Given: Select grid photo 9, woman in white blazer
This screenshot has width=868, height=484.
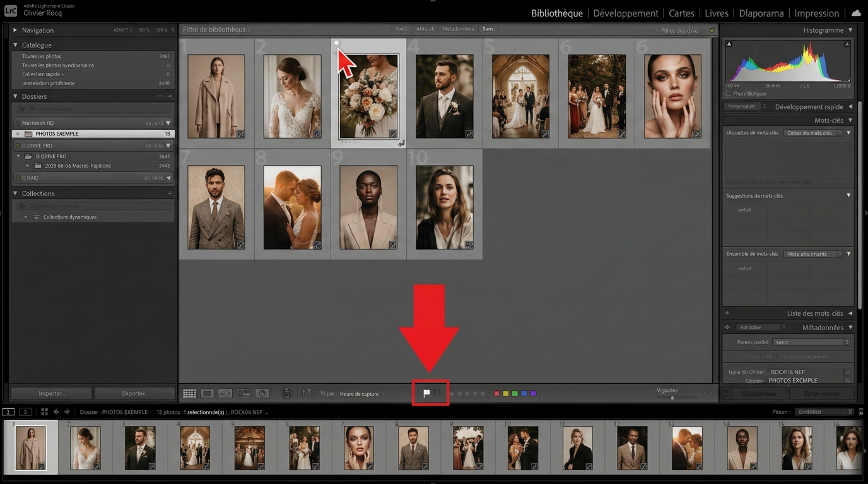Looking at the screenshot, I should coord(368,207).
